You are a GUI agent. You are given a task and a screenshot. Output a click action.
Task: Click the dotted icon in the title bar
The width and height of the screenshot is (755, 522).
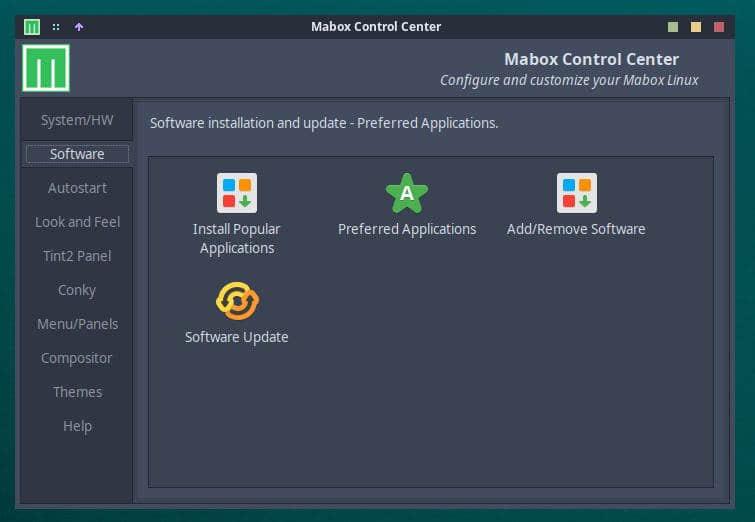(56, 27)
